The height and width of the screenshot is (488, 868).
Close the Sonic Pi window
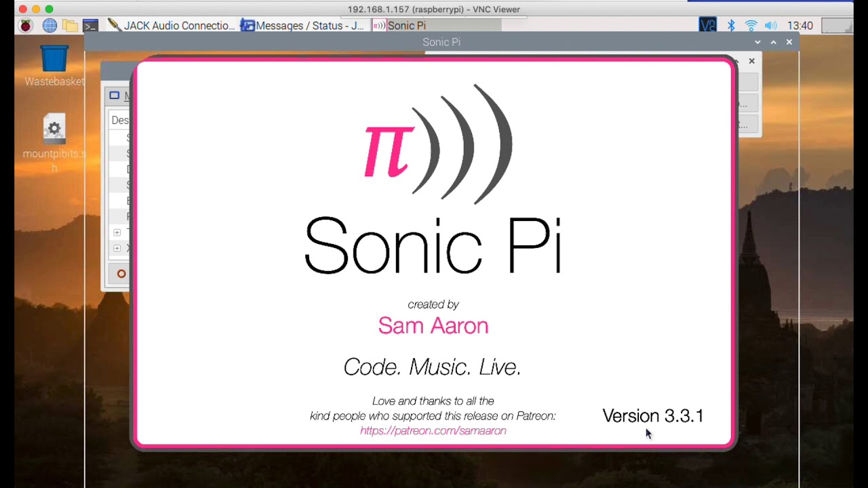point(789,42)
